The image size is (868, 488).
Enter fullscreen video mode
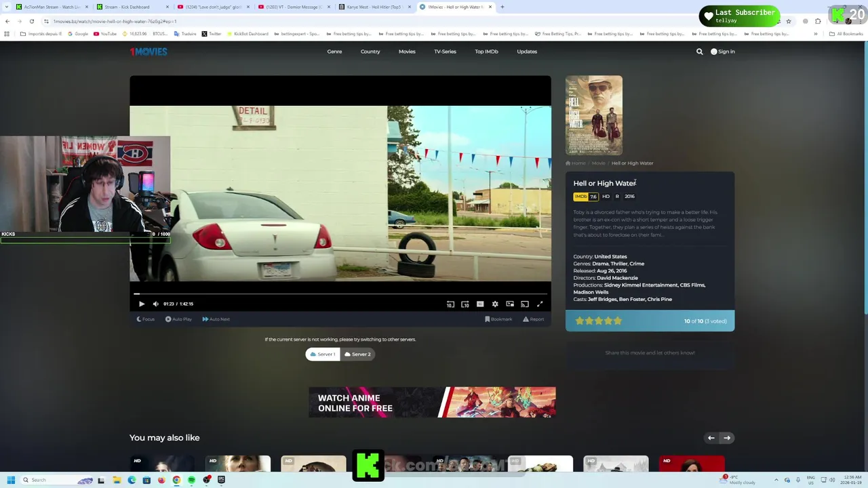coord(540,304)
